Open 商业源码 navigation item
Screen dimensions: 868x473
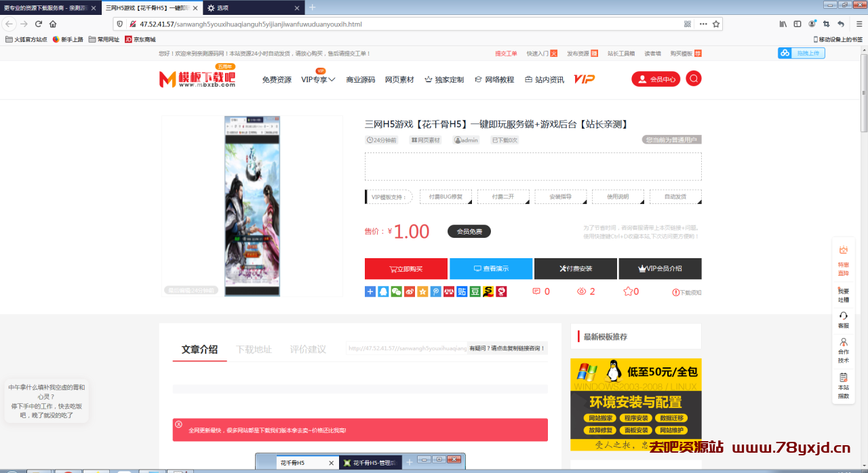coord(360,79)
